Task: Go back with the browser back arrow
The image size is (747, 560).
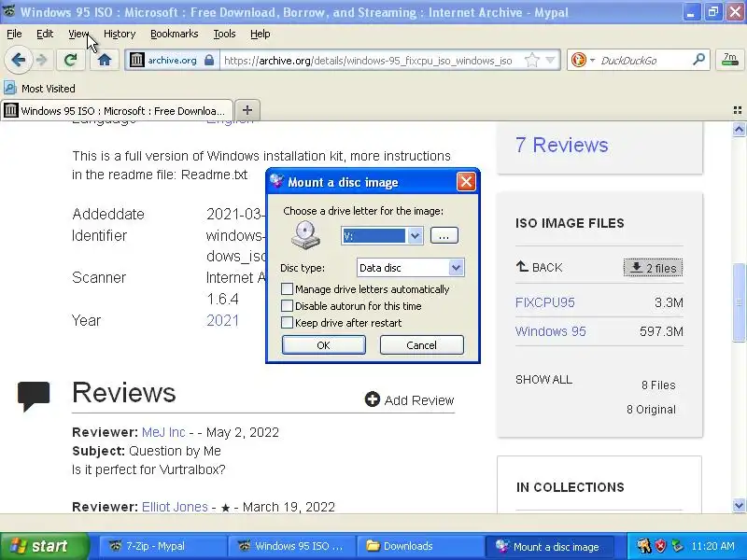Action: coord(18,60)
